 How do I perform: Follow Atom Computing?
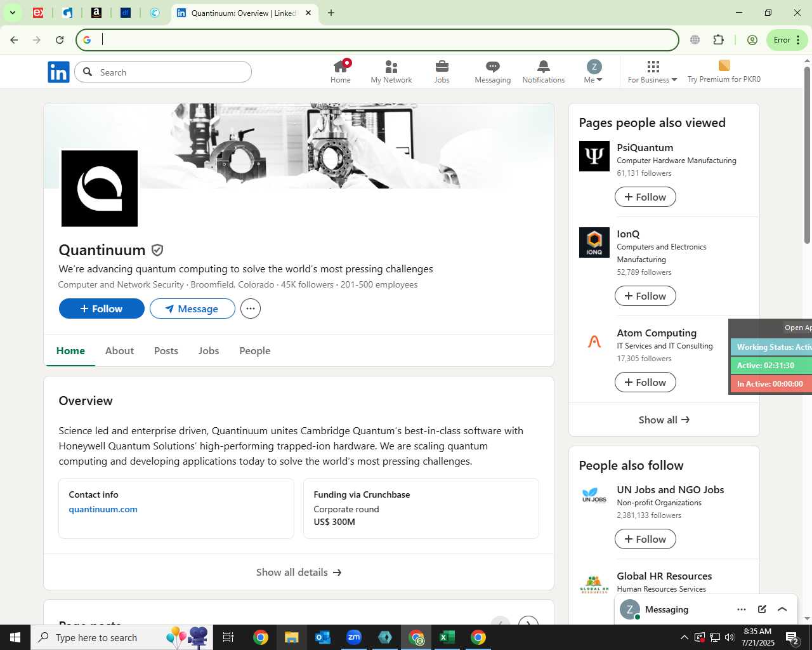(x=645, y=382)
